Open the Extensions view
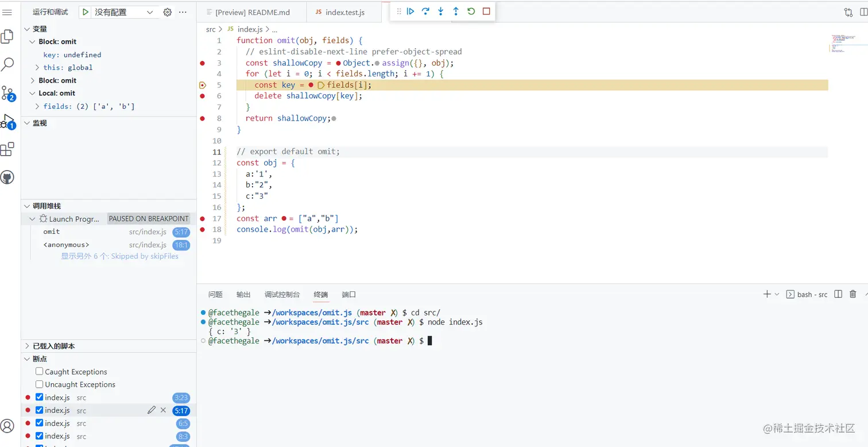868x447 pixels. [7, 149]
